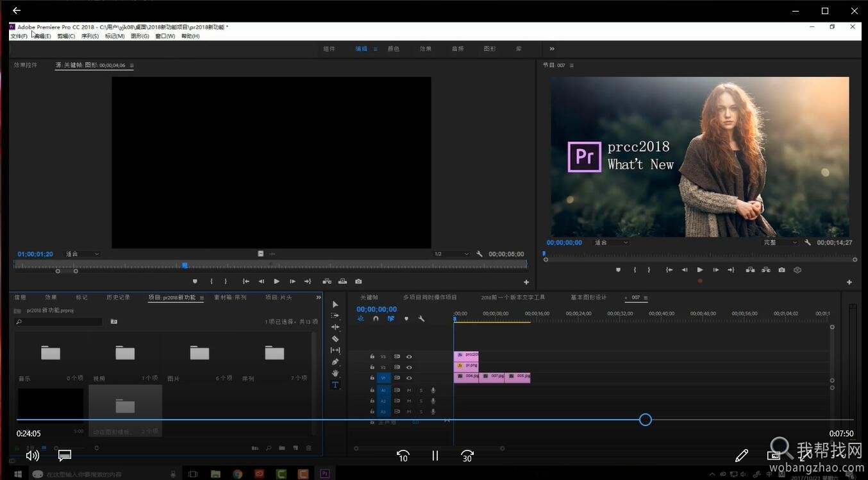
Task: Go to In point in Program monitor
Action: point(669,270)
